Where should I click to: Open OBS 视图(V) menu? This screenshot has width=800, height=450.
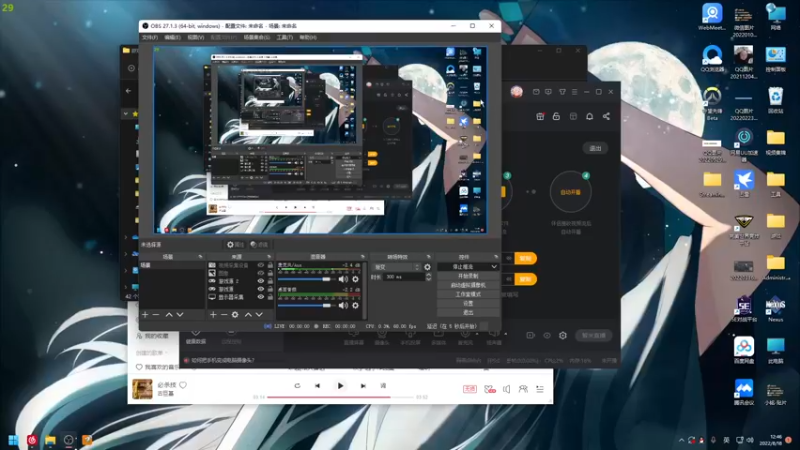click(195, 37)
